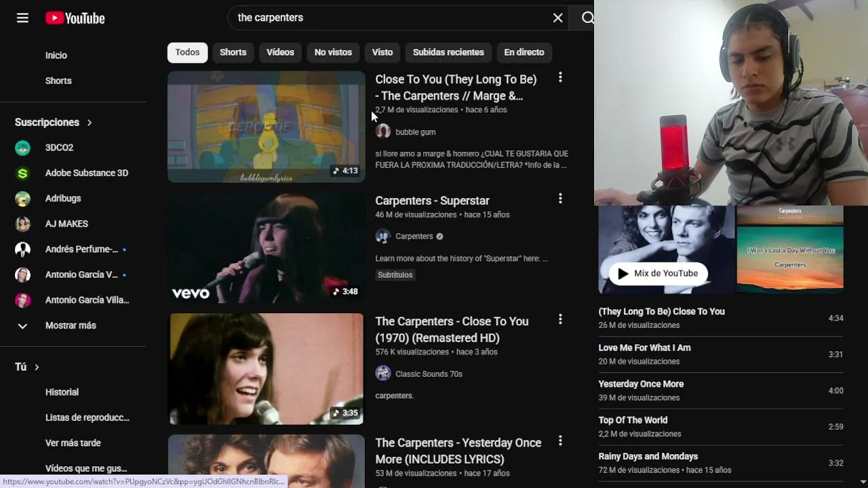
Task: Select the Shorts filter chip
Action: tap(233, 52)
